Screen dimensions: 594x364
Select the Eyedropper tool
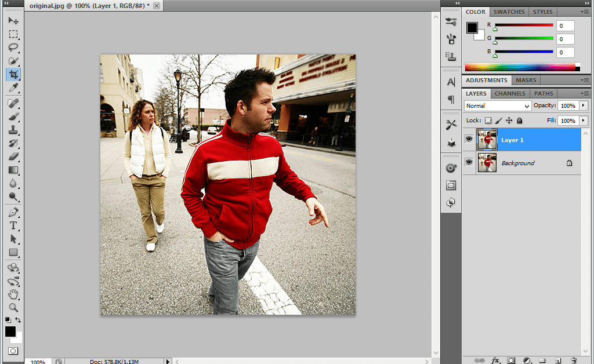(x=13, y=88)
